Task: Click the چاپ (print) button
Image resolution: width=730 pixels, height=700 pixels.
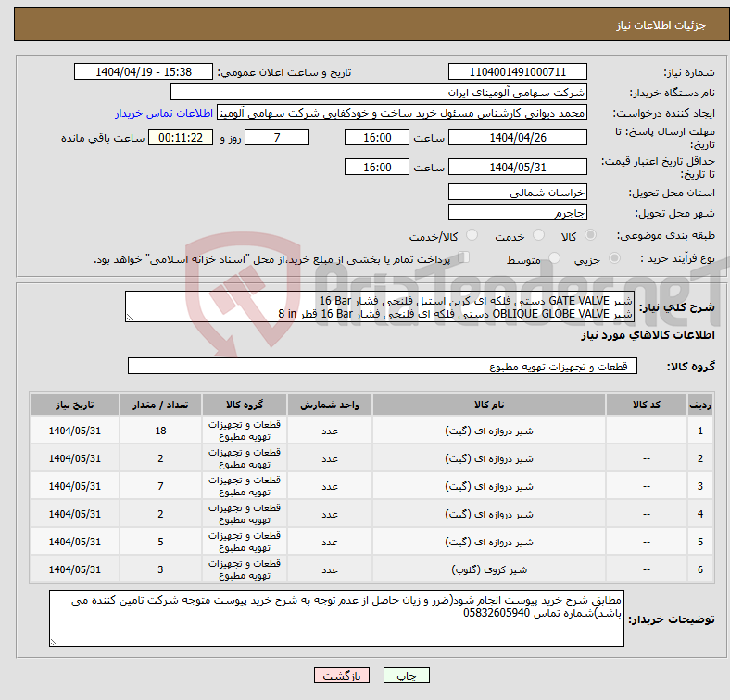Action: 406,675
